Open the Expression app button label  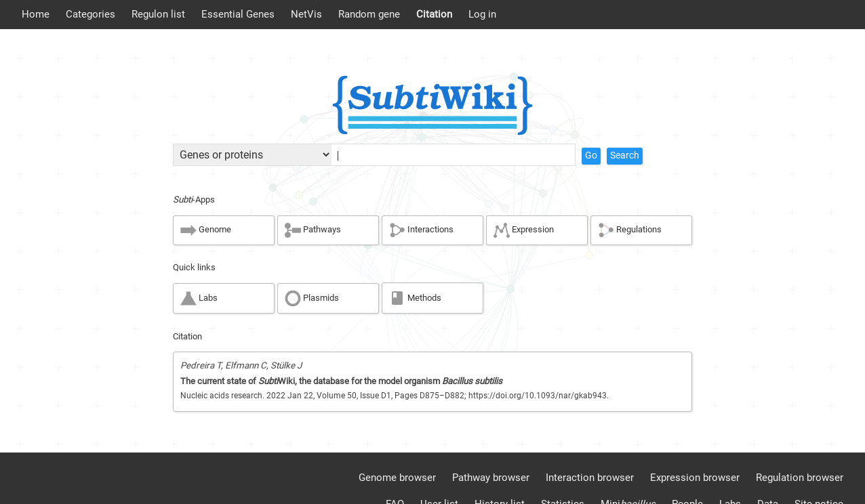pos(533,230)
